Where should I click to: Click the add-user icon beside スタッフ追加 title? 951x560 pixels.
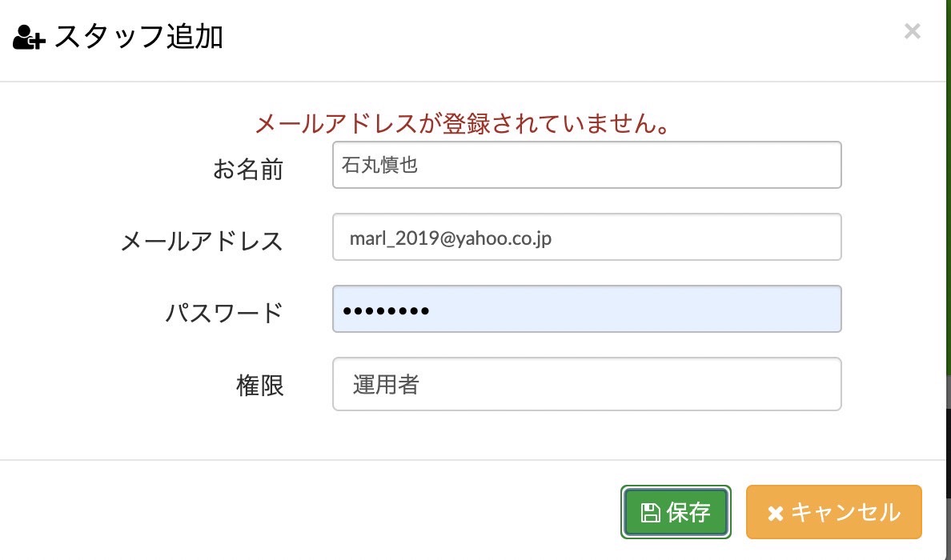pos(29,38)
